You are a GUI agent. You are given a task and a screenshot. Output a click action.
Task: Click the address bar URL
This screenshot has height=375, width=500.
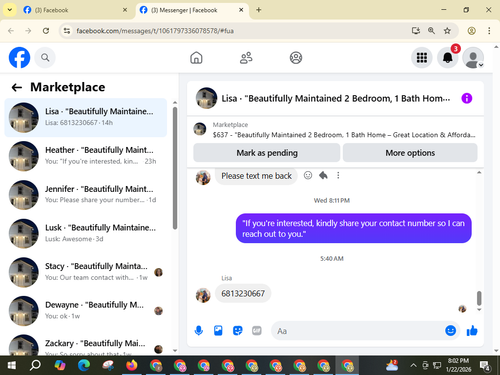point(155,31)
